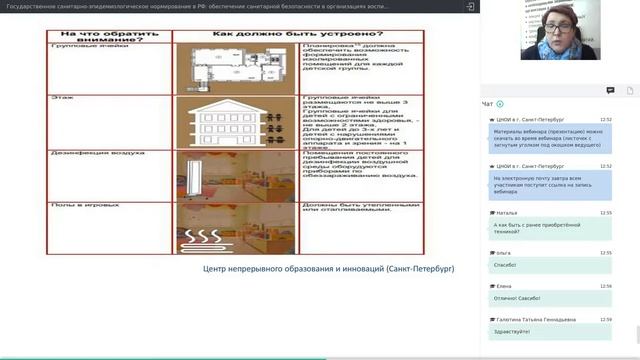640x360 pixels.
Task: Click sender name Галютина Татьяна Геннадьевна
Action: coord(536,320)
